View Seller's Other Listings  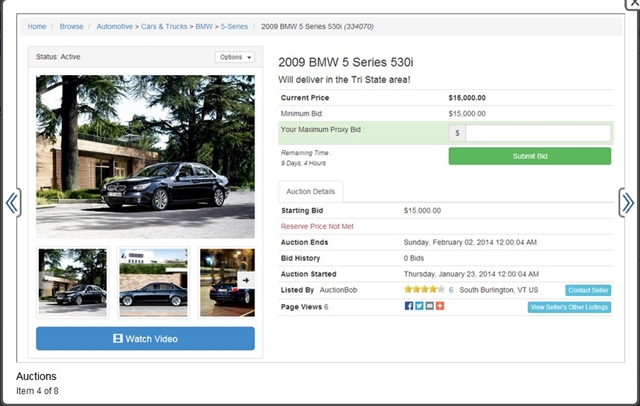pos(569,307)
